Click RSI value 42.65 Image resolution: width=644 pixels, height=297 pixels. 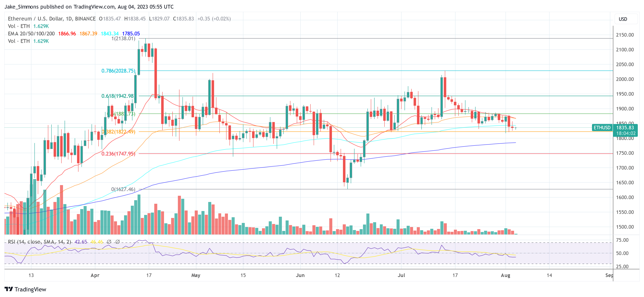click(x=81, y=242)
